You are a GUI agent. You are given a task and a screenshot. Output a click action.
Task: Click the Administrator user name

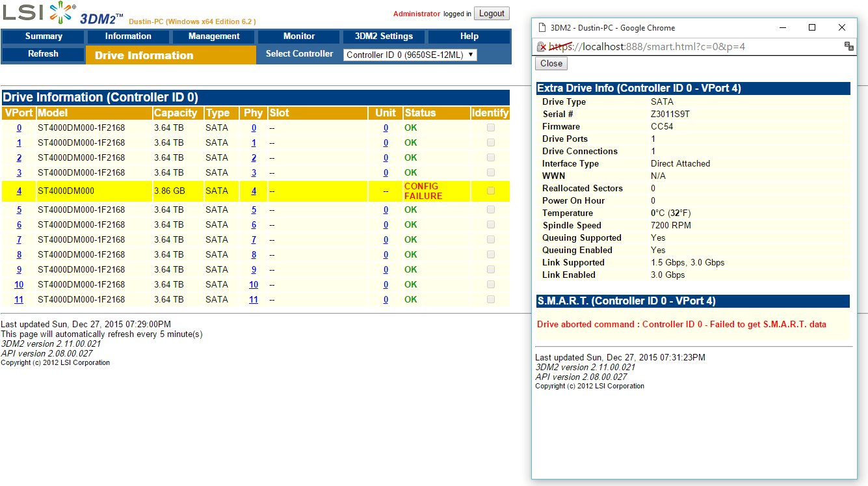tap(417, 14)
